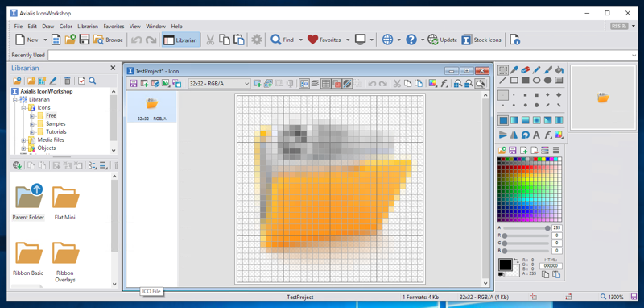Pick the eyedropper color picker tool
This screenshot has width=644, height=308.
514,70
